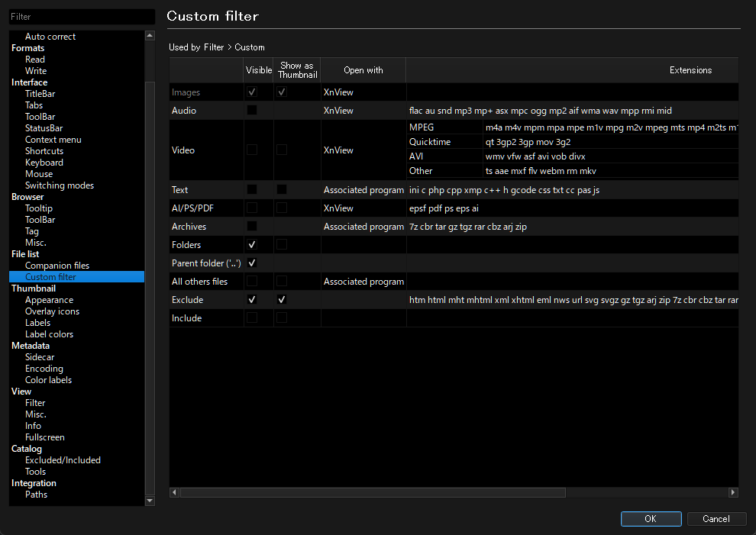Open Fullscreen view settings
The width and height of the screenshot is (756, 535).
45,437
